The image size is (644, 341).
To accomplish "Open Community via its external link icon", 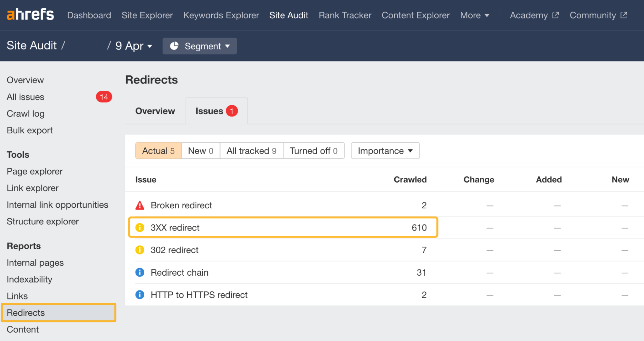I will tap(624, 15).
